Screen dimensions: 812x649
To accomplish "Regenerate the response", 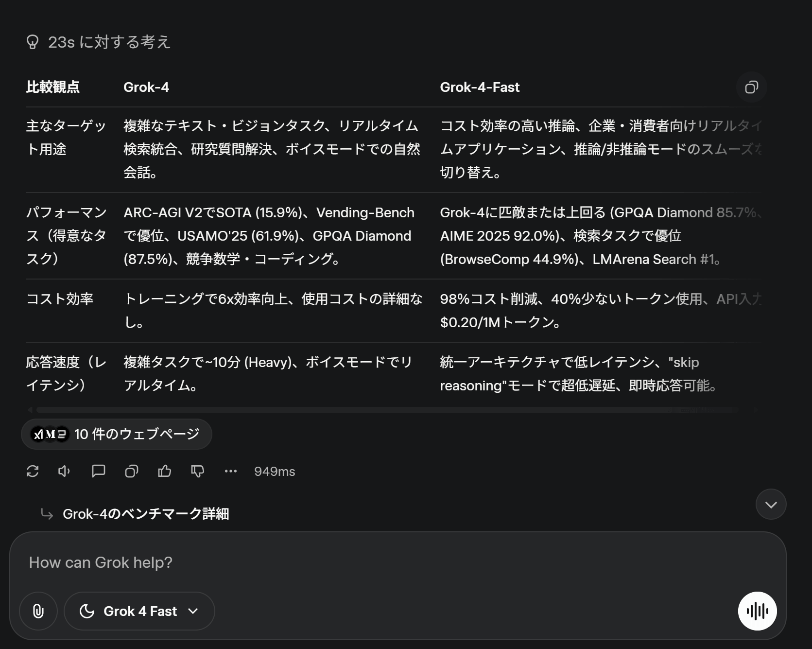I will click(33, 471).
